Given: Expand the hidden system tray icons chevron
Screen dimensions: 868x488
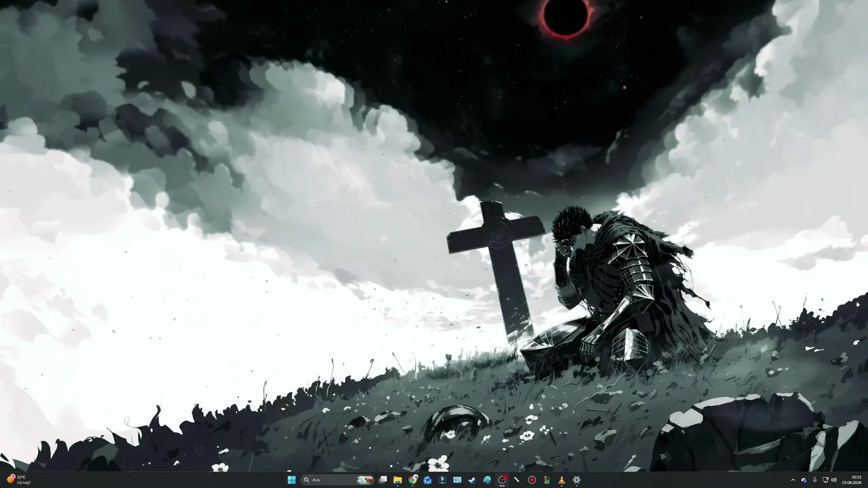Looking at the screenshot, I should (x=793, y=480).
